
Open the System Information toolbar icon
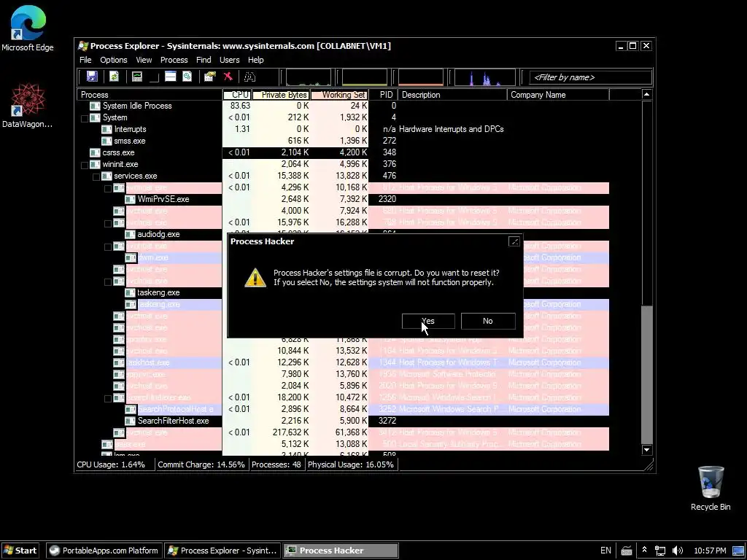pyautogui.click(x=137, y=77)
